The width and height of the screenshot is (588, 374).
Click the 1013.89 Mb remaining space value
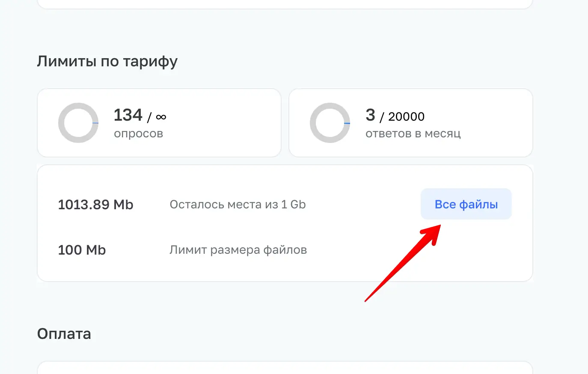pos(95,205)
